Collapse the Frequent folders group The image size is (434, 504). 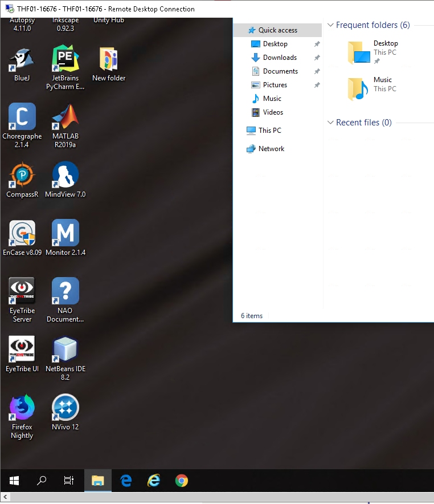click(330, 25)
